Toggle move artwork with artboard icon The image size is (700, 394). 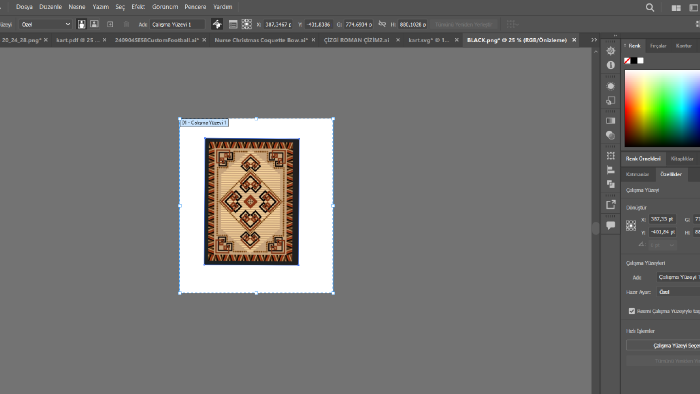coord(217,25)
